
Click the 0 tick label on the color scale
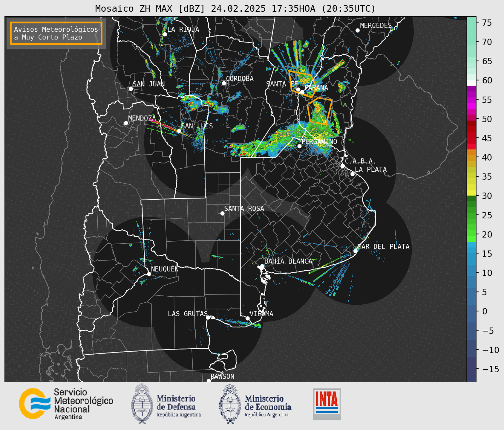[485, 311]
